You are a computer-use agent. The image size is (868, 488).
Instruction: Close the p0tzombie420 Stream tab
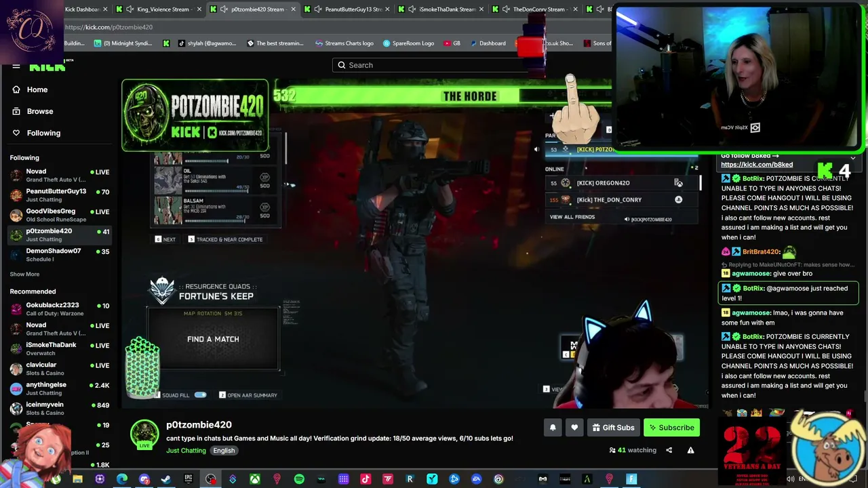(294, 9)
